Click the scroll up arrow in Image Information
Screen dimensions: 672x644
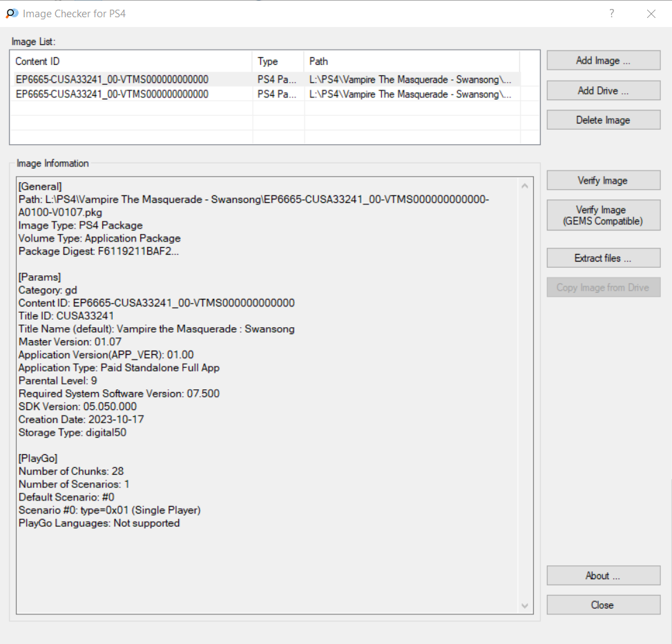pos(526,186)
